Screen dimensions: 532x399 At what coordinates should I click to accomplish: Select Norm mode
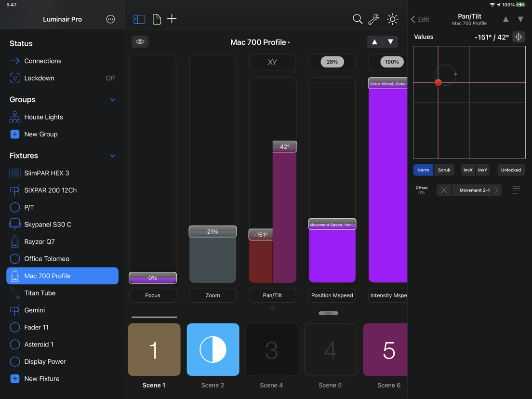click(423, 170)
